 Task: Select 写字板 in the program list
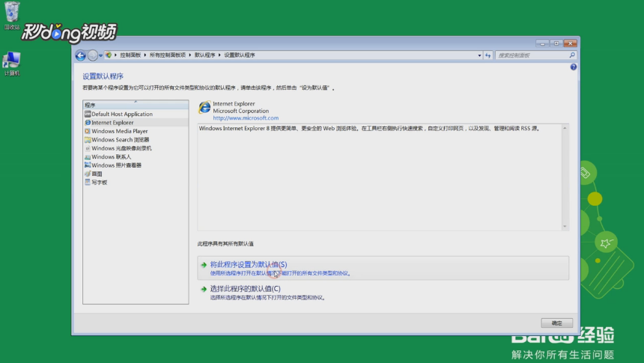pyautogui.click(x=136, y=183)
